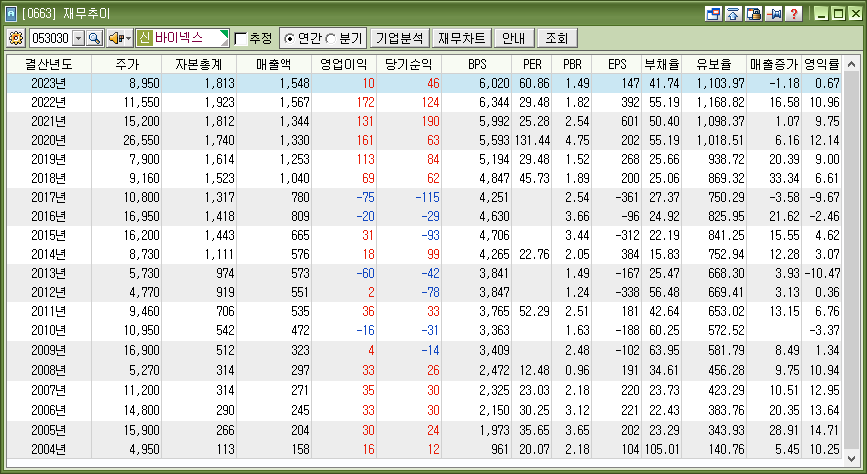Image resolution: width=867 pixels, height=474 pixels.
Task: Open the speaker button dropdown arrow
Action: 129,38
